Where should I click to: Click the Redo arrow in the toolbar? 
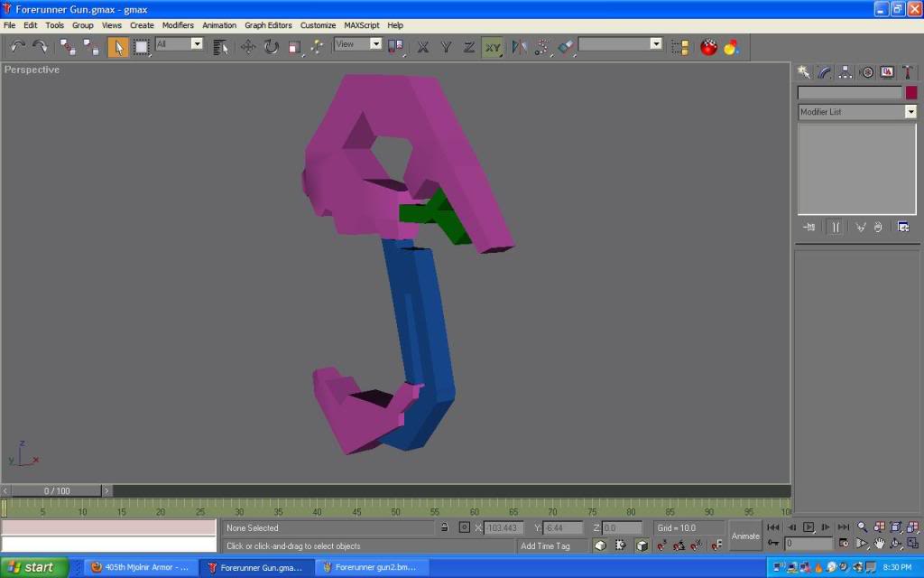(x=40, y=47)
